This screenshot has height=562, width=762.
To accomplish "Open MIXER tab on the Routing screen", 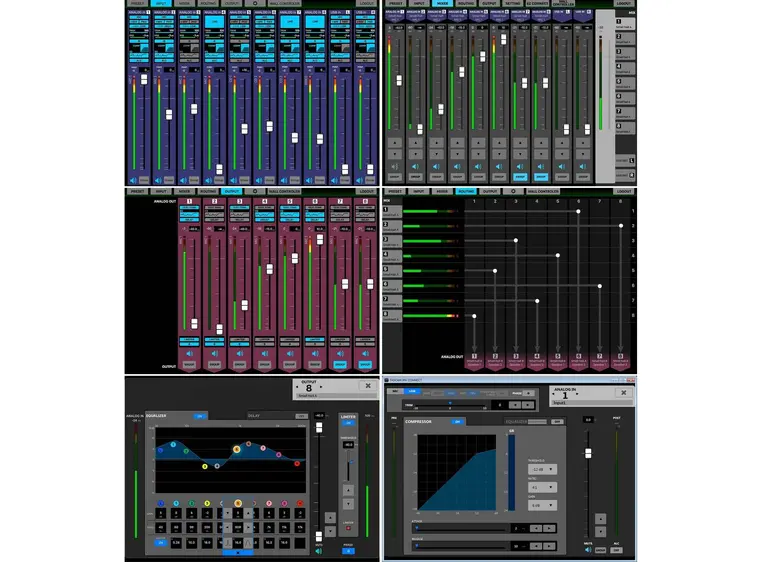I will [442, 192].
